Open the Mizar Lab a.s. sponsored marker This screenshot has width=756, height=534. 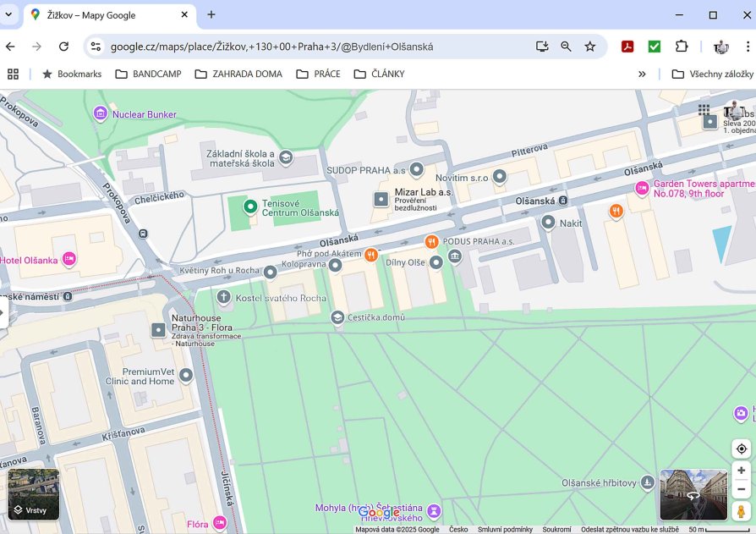pyautogui.click(x=381, y=199)
